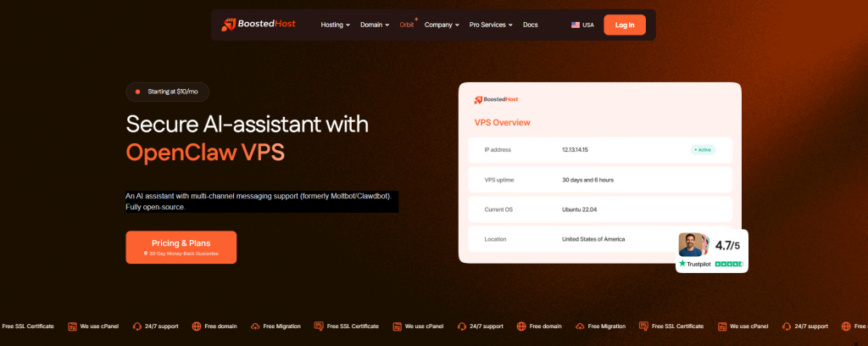Expand the Company dropdown menu
This screenshot has width=868, height=346.
[441, 25]
